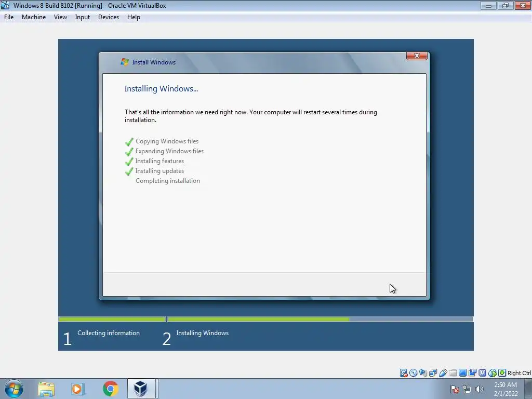
Task: Click the volume speaker tray icon
Action: point(480,389)
